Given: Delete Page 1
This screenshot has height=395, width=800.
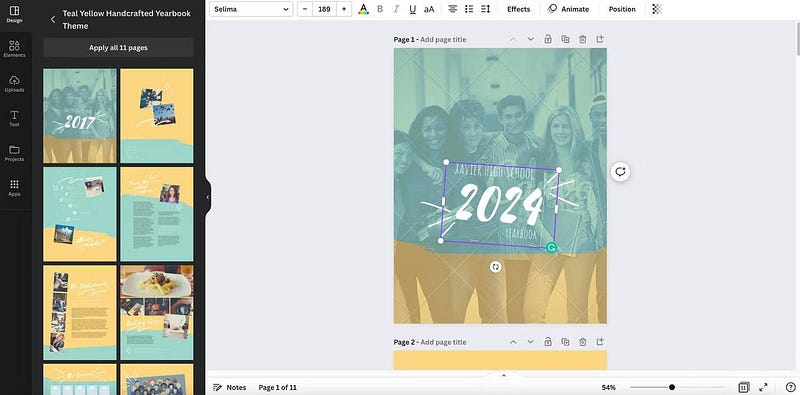Looking at the screenshot, I should [583, 39].
